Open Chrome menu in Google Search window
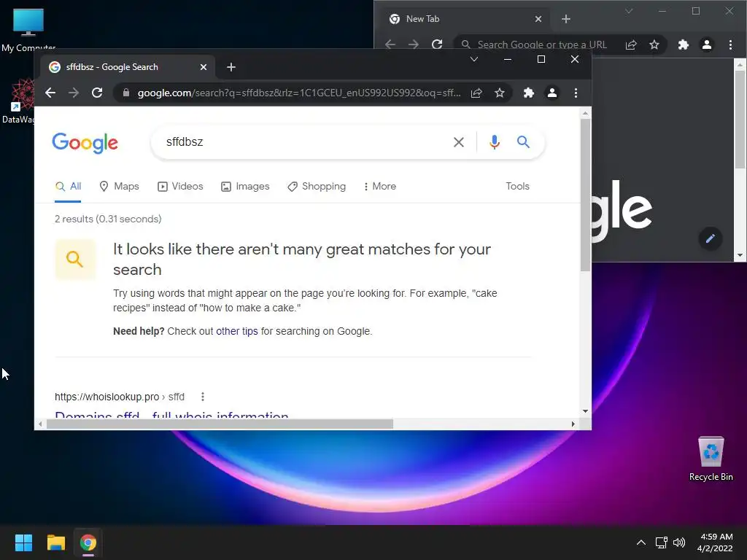 tap(576, 93)
